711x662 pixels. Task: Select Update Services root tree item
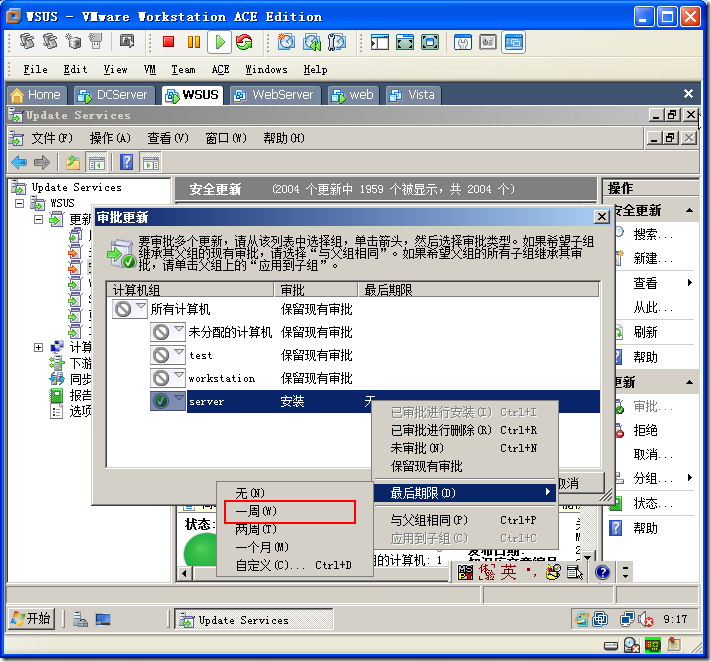(77, 187)
